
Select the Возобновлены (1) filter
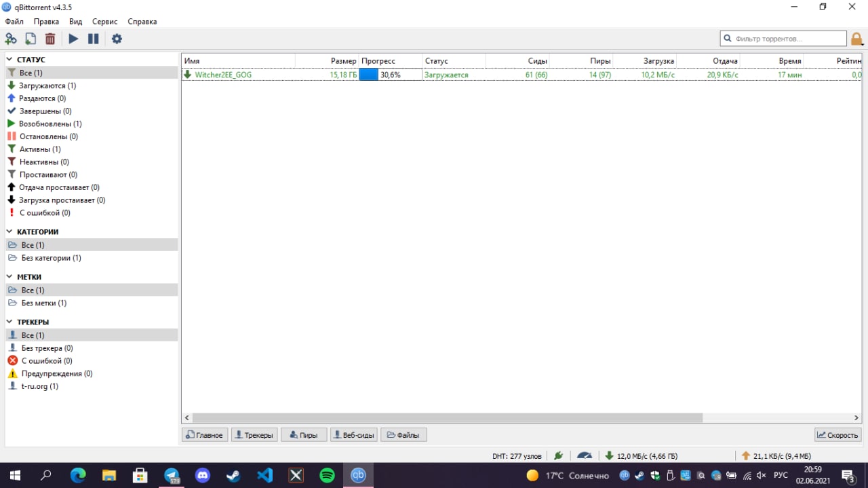click(x=92, y=124)
